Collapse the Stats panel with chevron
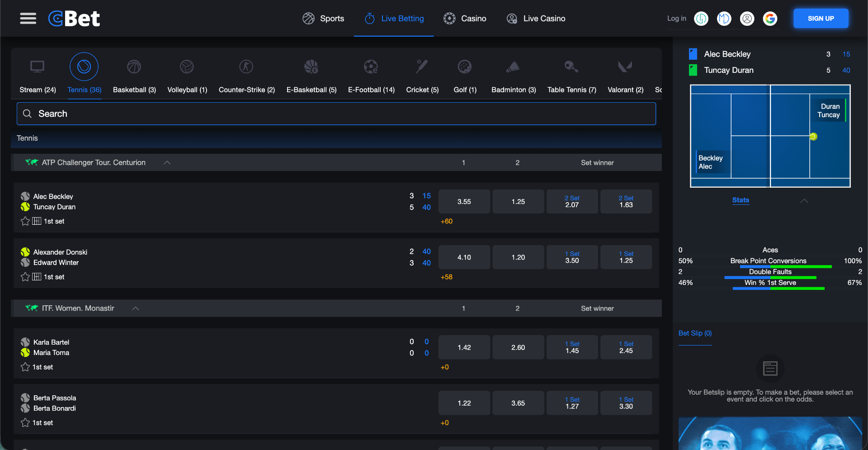The height and width of the screenshot is (450, 868). coord(804,200)
